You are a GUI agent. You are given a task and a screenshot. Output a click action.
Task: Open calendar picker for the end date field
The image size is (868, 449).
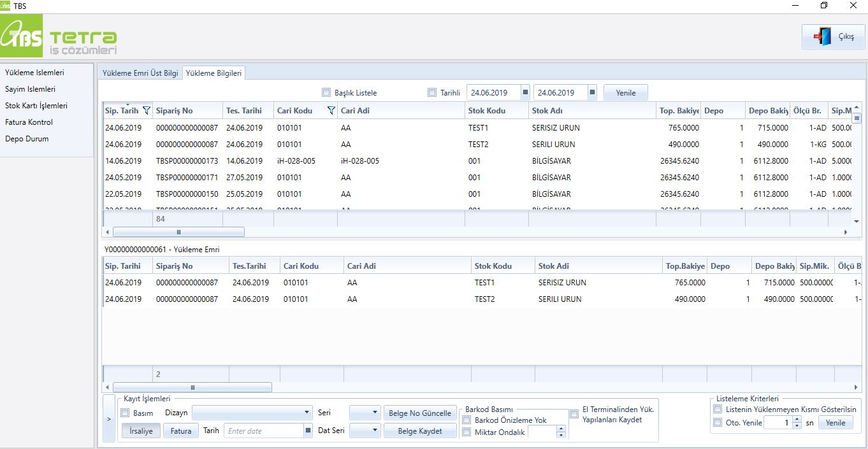click(x=592, y=92)
